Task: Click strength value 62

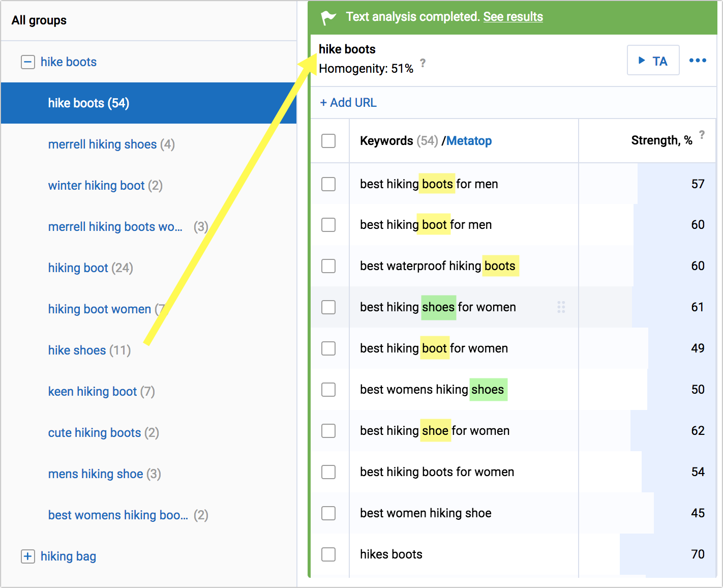Action: coord(698,431)
